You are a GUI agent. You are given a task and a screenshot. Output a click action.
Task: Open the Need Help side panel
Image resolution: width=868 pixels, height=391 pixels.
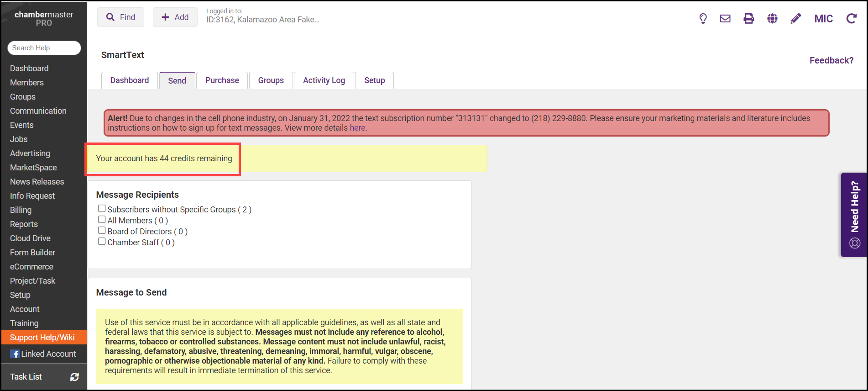coord(854,215)
